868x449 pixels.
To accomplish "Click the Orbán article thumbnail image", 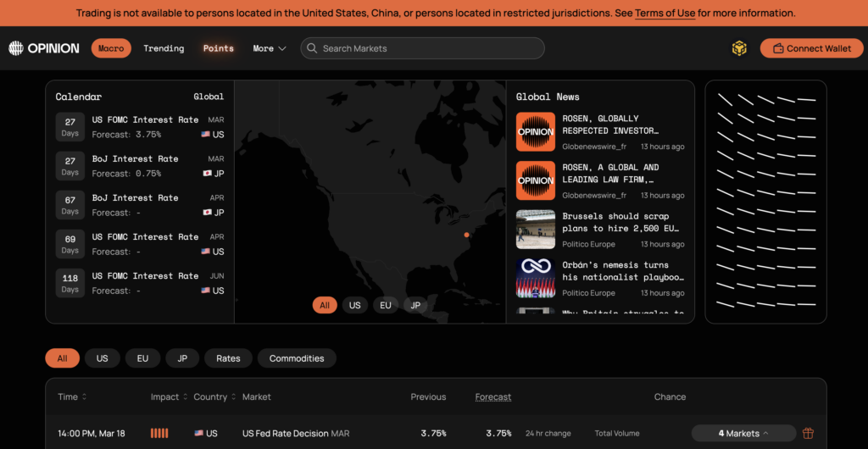I will pos(536,278).
